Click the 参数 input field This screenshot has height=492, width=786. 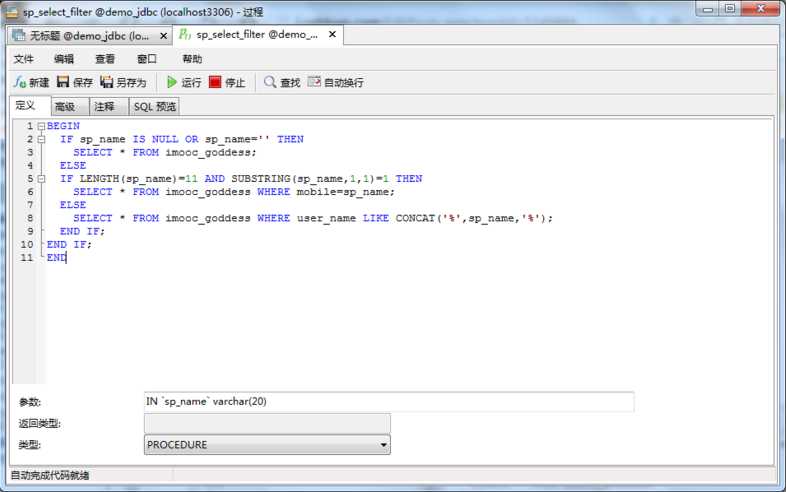pyautogui.click(x=389, y=402)
